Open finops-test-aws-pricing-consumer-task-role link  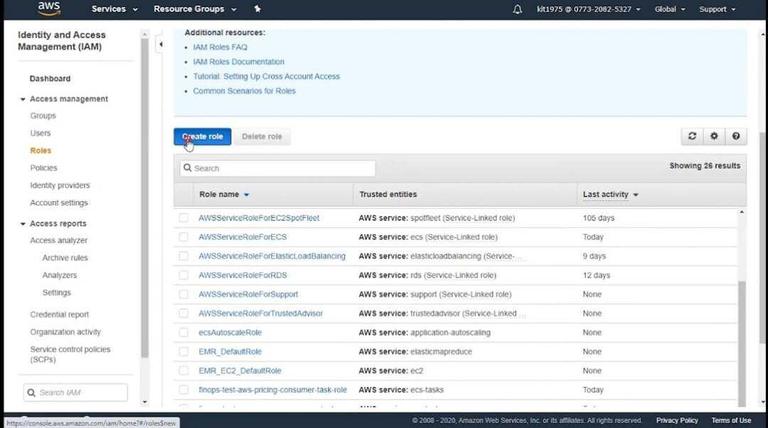click(x=273, y=390)
